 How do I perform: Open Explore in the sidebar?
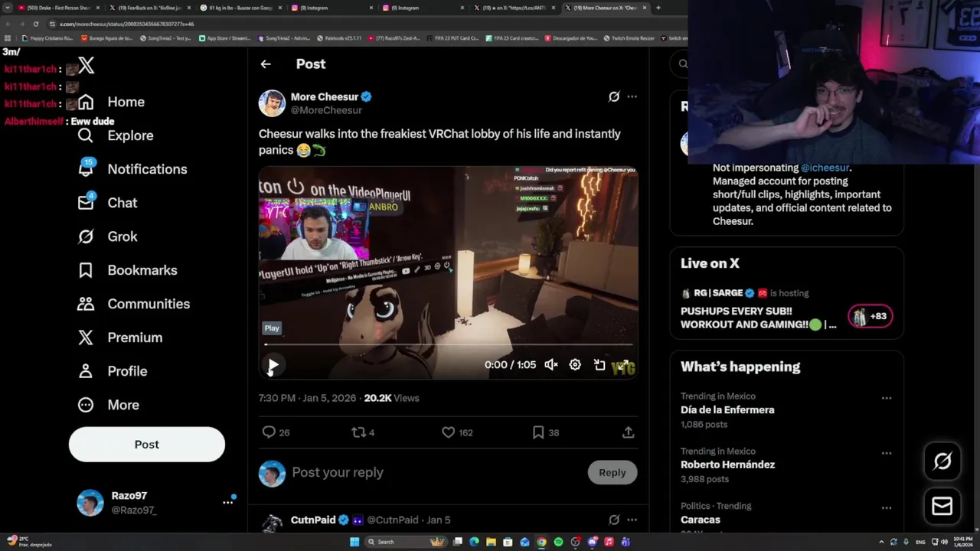click(116, 135)
